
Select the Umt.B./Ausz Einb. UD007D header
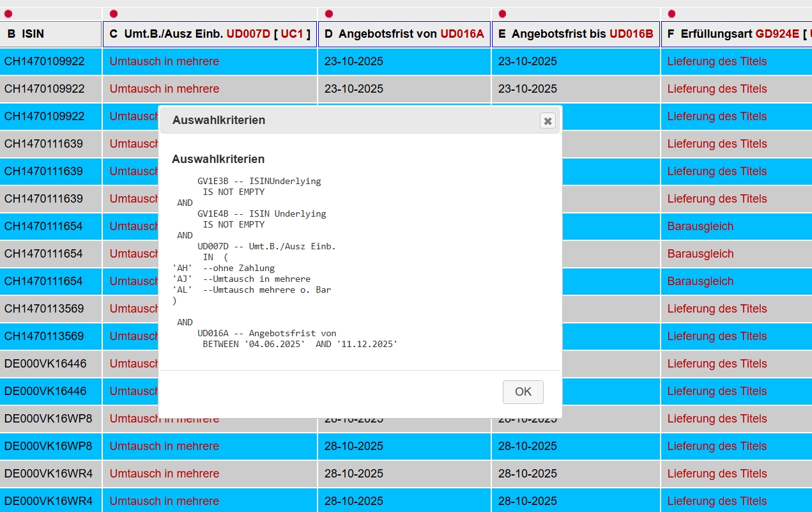tap(210, 35)
